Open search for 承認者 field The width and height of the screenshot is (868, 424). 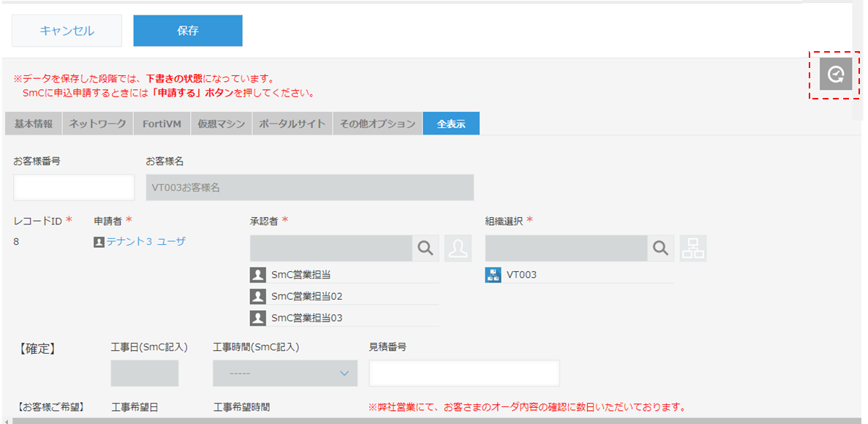coord(425,248)
